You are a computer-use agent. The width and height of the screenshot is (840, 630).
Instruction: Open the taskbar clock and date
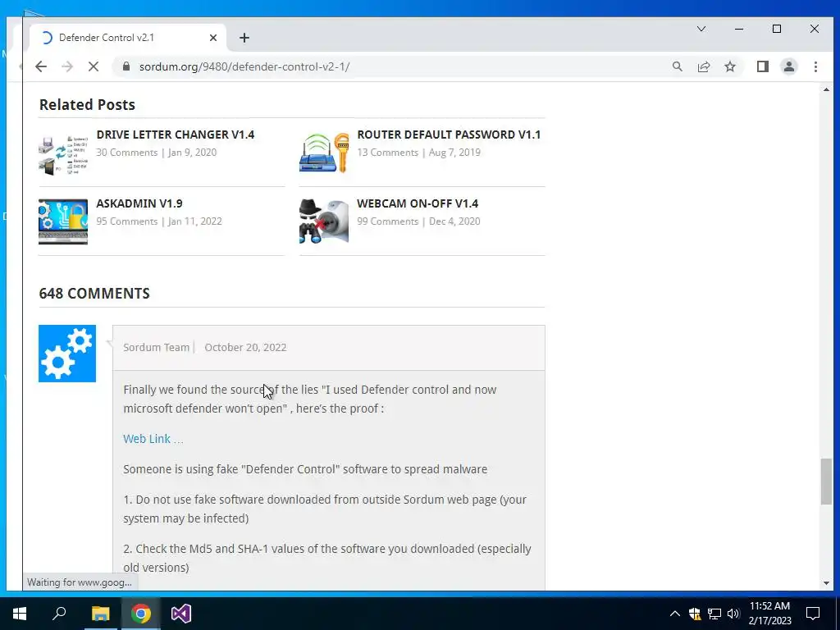pyautogui.click(x=769, y=614)
